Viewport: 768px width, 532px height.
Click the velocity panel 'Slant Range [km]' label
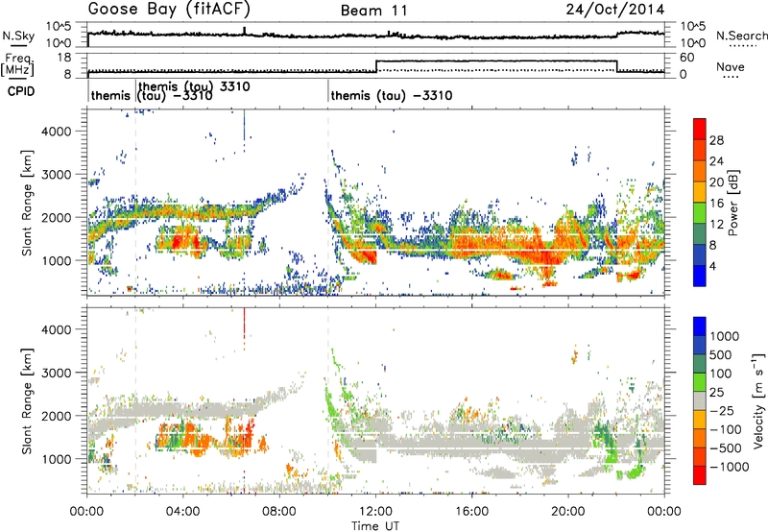[x=27, y=400]
